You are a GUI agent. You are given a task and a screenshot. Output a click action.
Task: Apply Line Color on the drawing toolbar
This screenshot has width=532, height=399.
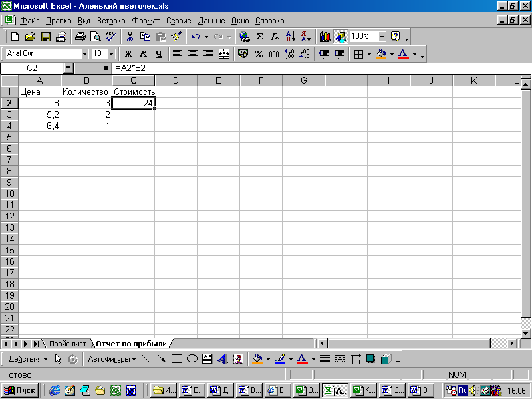pyautogui.click(x=280, y=359)
